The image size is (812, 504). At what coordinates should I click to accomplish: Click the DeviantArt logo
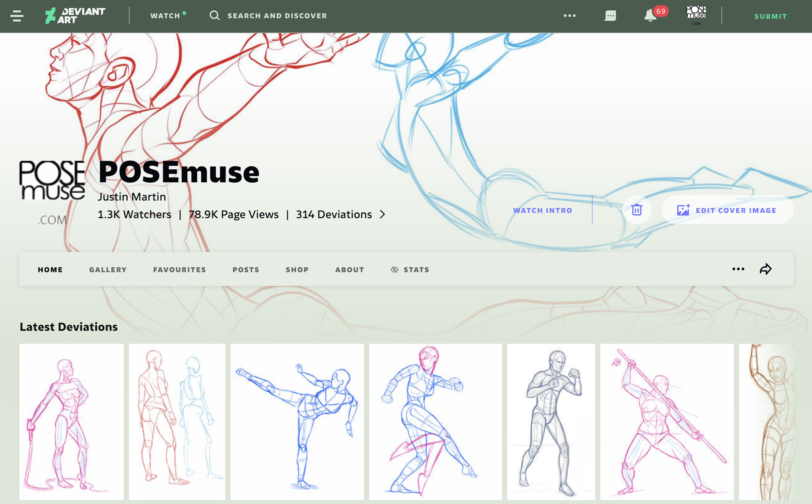click(x=75, y=16)
